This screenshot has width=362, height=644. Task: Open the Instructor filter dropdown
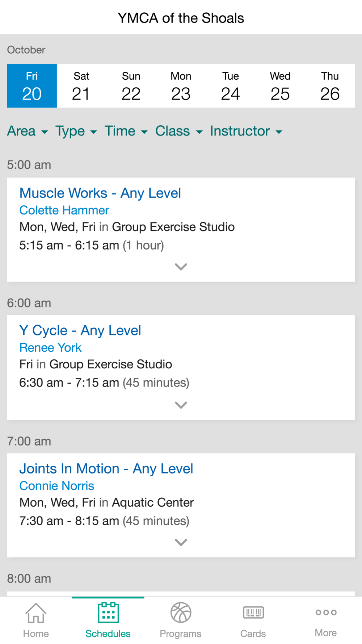[x=246, y=131]
